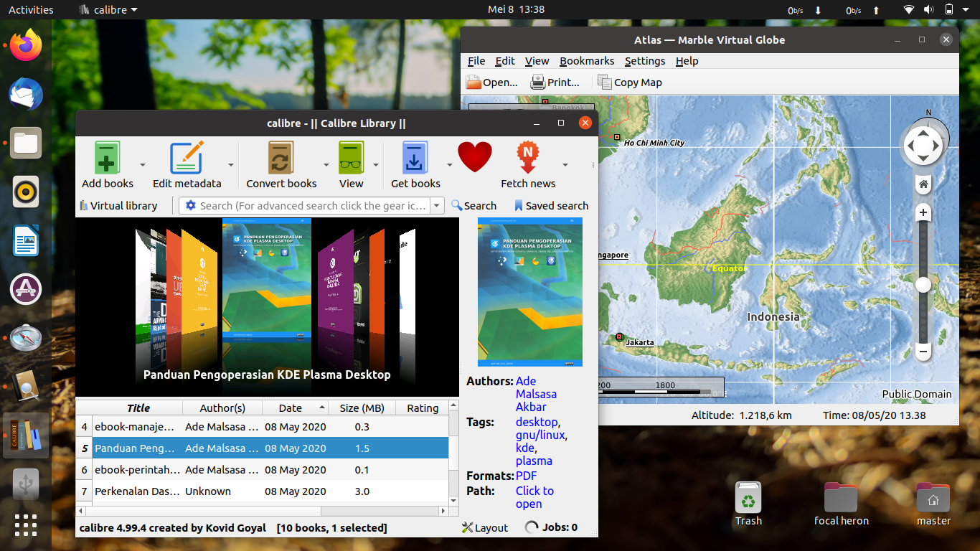Click Show Applications grid icon
Image resolution: width=980 pixels, height=551 pixels.
pos(26,525)
